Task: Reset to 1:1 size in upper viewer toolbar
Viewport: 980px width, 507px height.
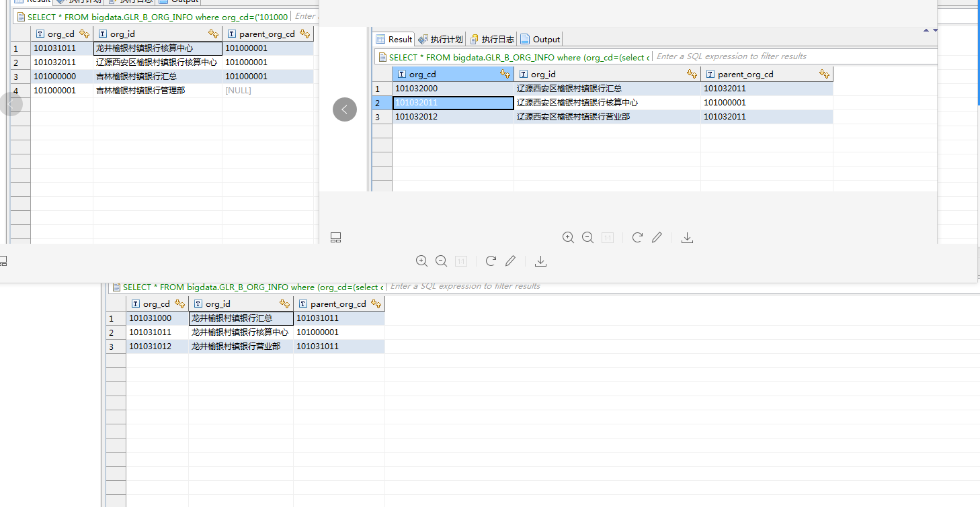Action: click(x=608, y=238)
